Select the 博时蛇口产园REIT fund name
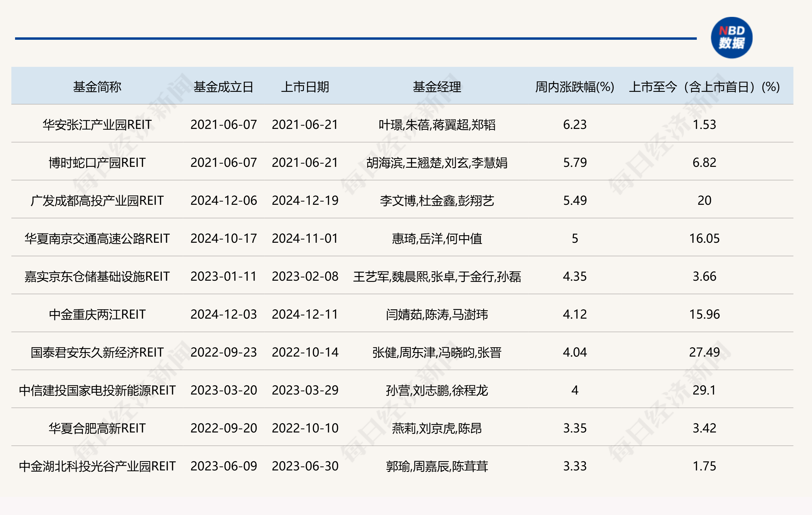 pyautogui.click(x=97, y=163)
